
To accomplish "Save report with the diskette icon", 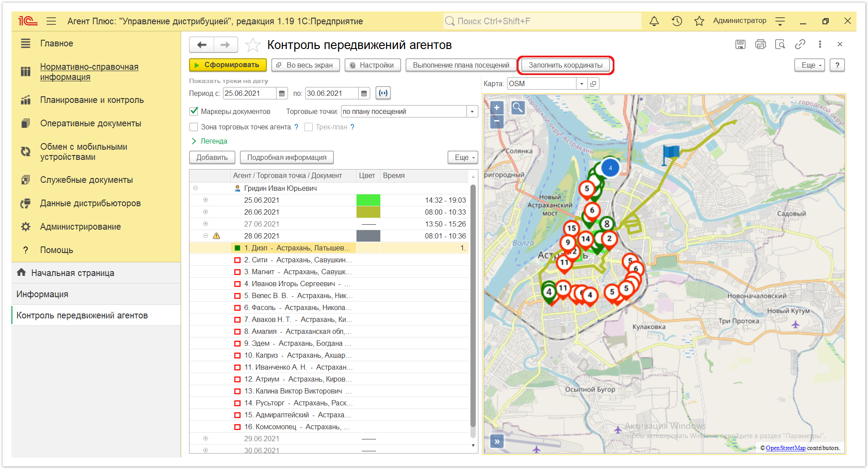I will coord(740,44).
